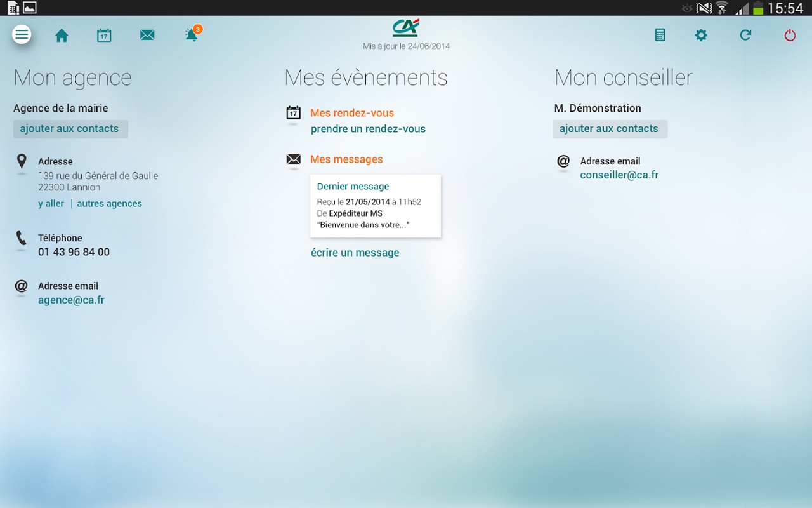
Task: Tap the 'y aller' directions link
Action: [x=51, y=204]
